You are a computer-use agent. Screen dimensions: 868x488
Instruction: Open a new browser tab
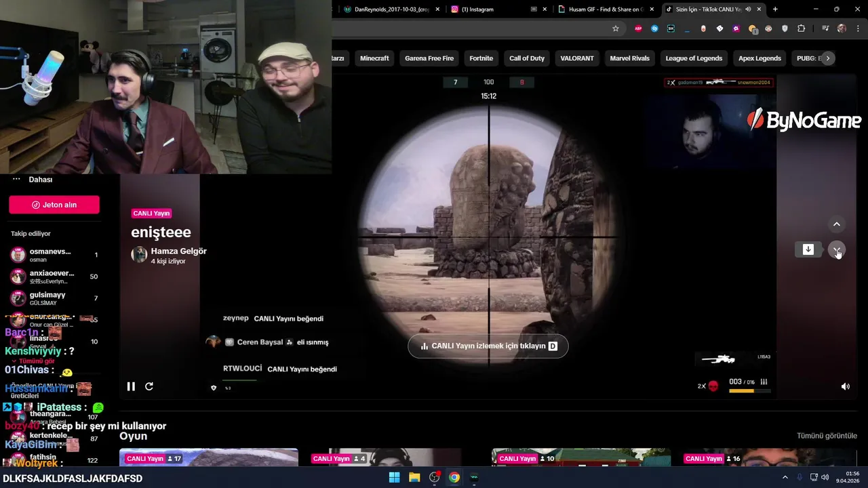pyautogui.click(x=775, y=9)
